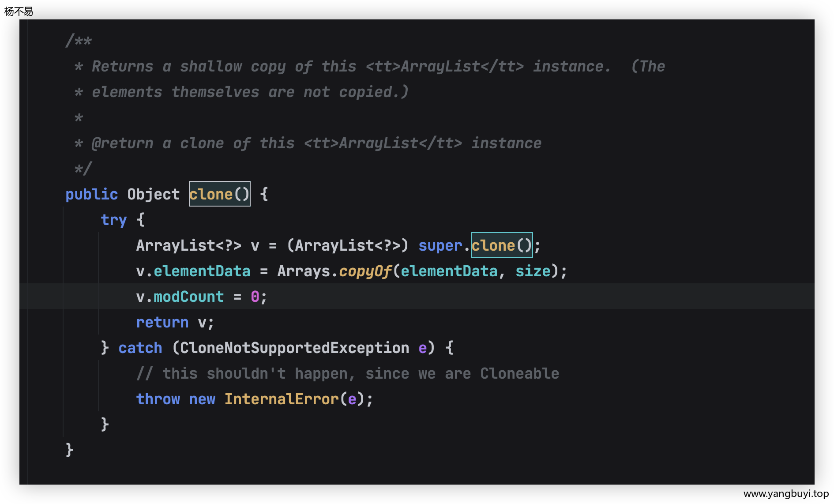
Task: Click 'v.elementData' on the assignment line
Action: 193,271
